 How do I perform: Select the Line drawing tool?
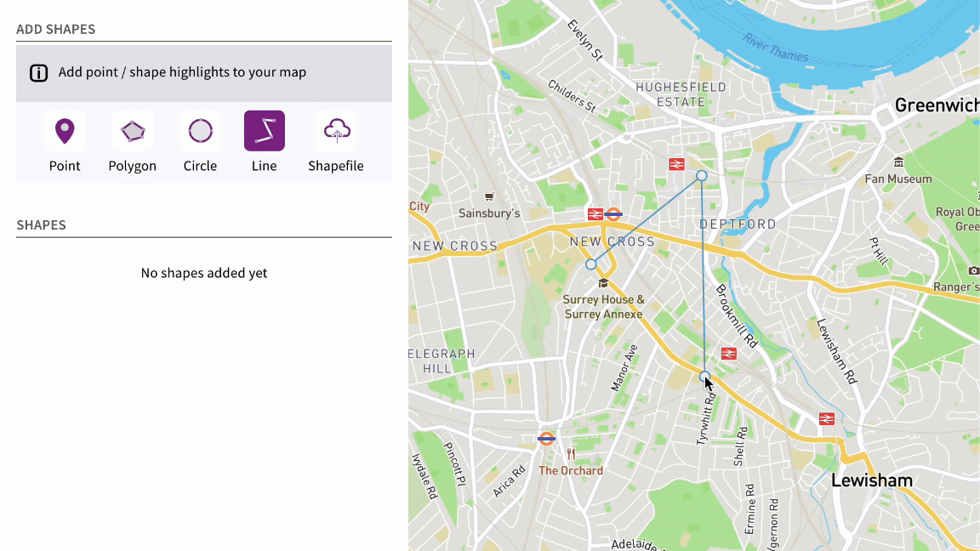(x=264, y=132)
